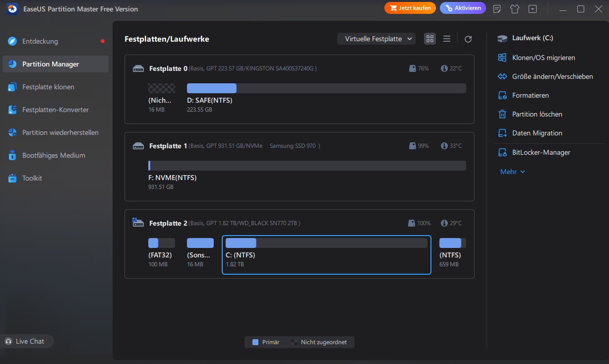The height and width of the screenshot is (364, 609).
Task: Click the Aktivieren button
Action: pyautogui.click(x=463, y=8)
